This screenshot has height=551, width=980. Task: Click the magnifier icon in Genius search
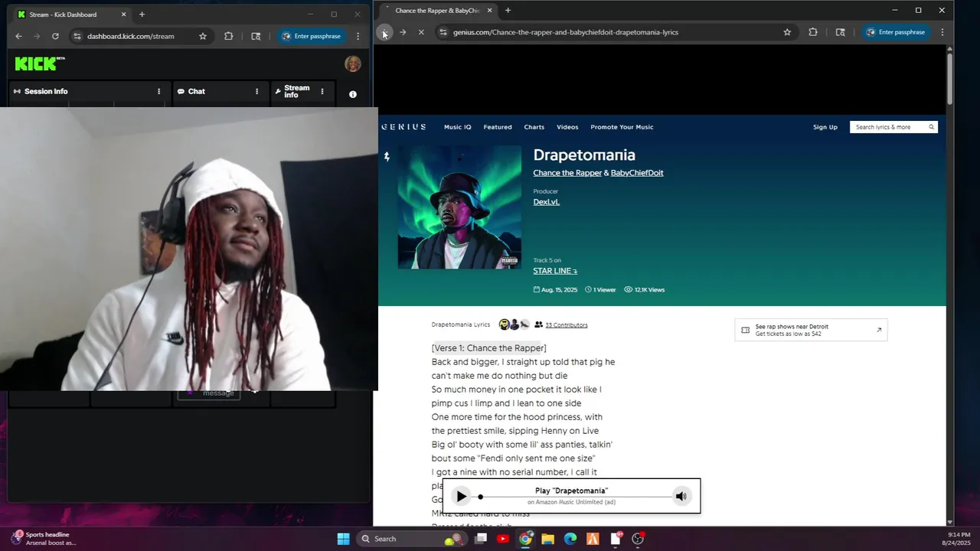pos(932,127)
